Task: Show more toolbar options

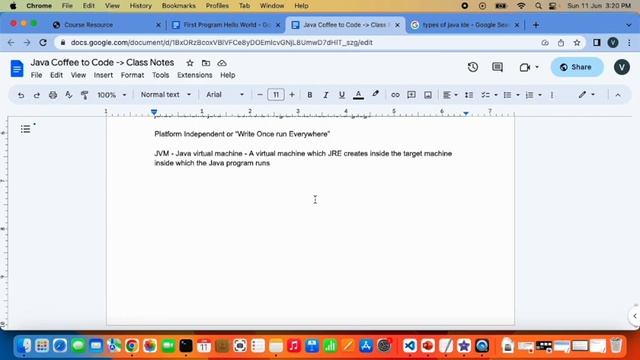Action: [552, 95]
